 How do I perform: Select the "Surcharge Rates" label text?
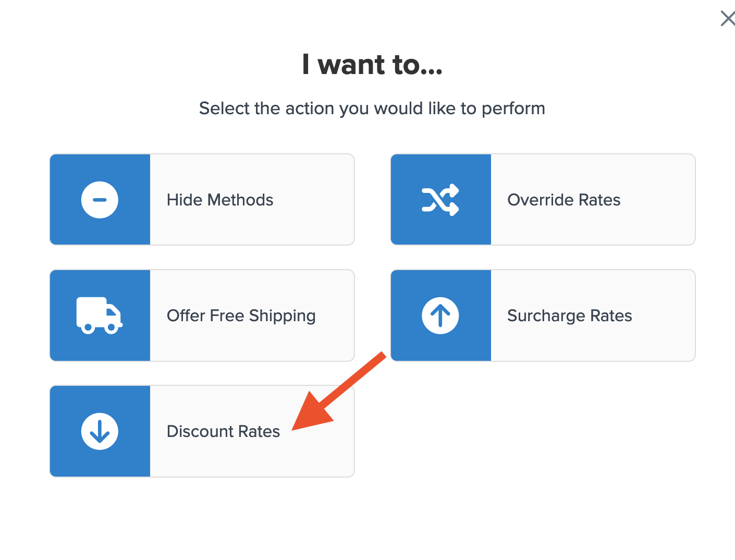[569, 315]
